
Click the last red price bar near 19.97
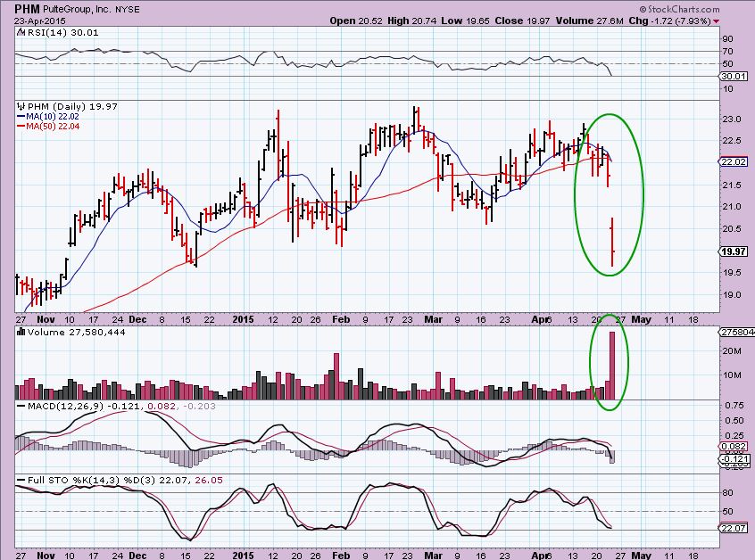pyautogui.click(x=613, y=253)
